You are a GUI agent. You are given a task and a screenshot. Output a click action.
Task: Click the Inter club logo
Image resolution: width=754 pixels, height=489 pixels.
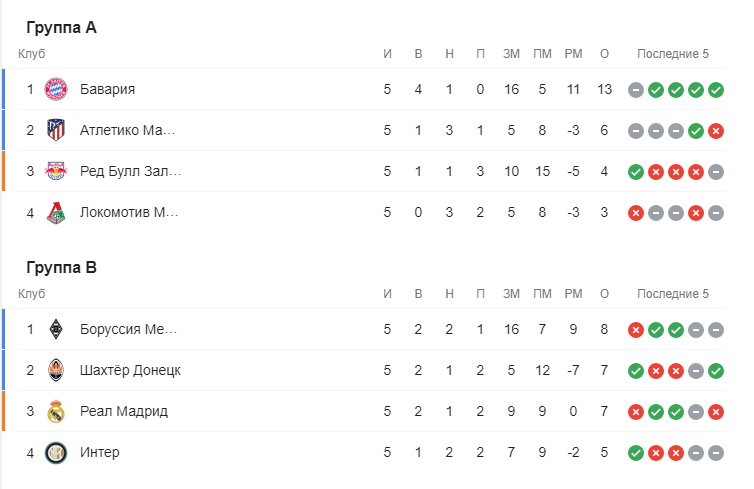pos(55,452)
